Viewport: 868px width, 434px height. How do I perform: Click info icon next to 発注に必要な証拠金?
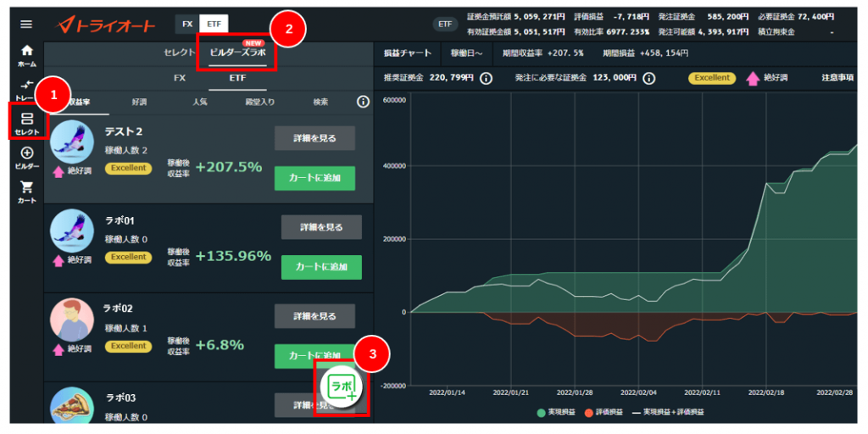coord(650,78)
